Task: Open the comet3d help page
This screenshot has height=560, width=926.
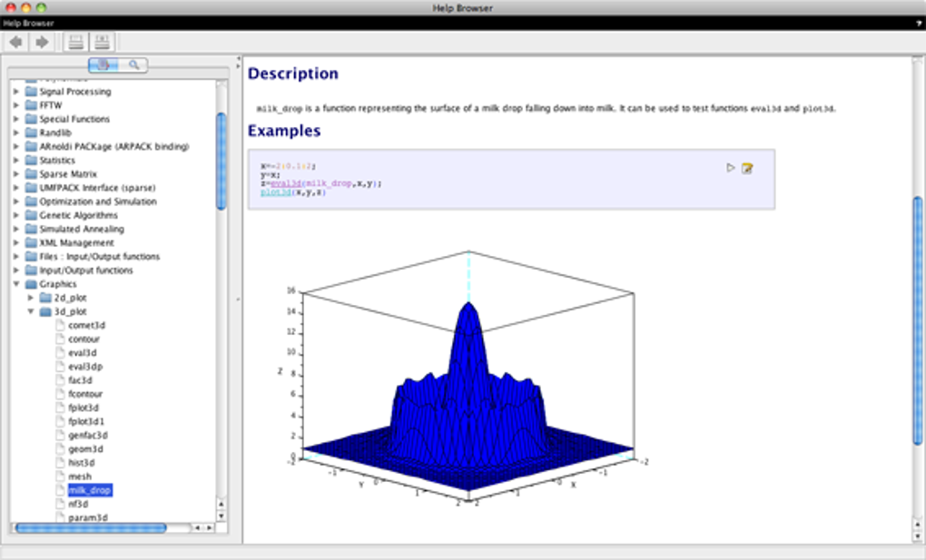Action: coord(86,326)
